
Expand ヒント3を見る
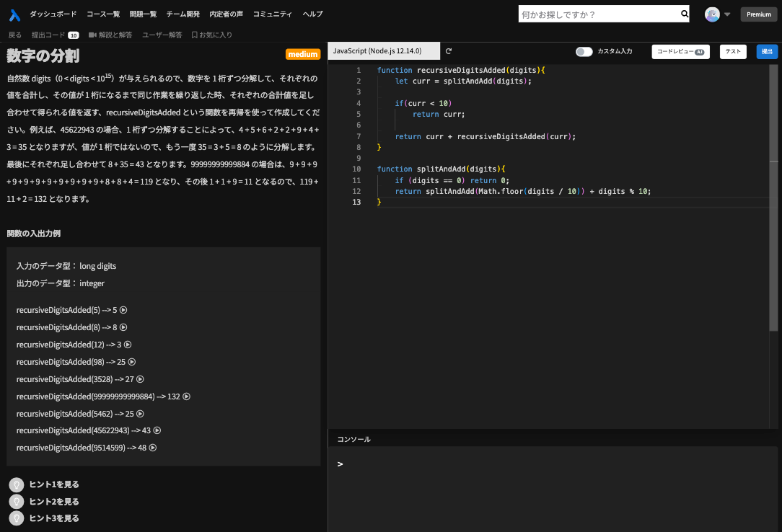click(x=53, y=518)
